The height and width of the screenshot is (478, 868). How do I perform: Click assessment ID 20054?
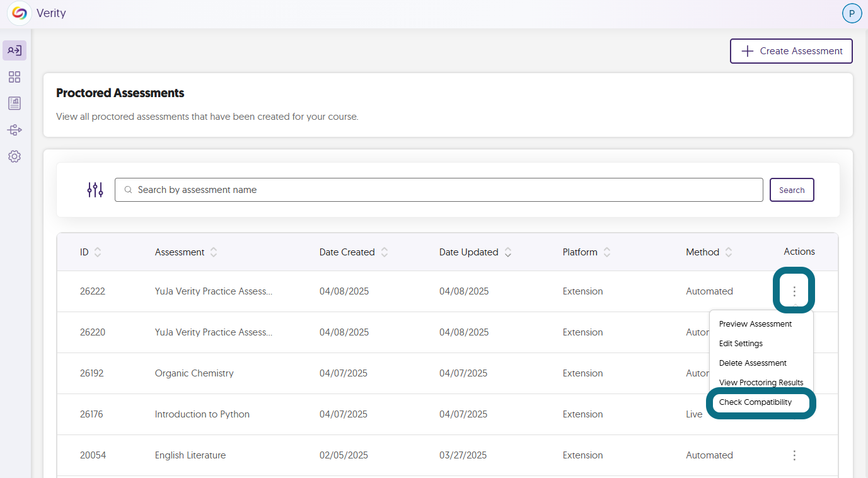tap(93, 455)
